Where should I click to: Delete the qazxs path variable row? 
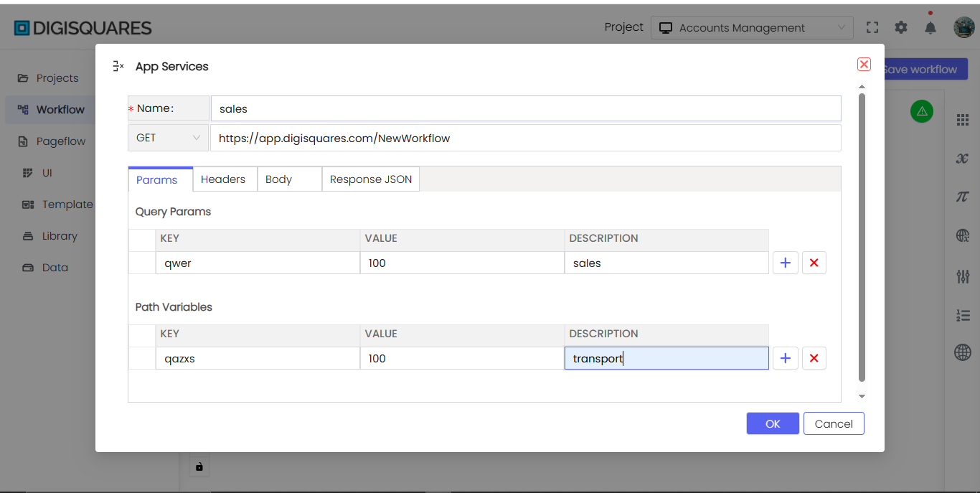[x=814, y=358]
